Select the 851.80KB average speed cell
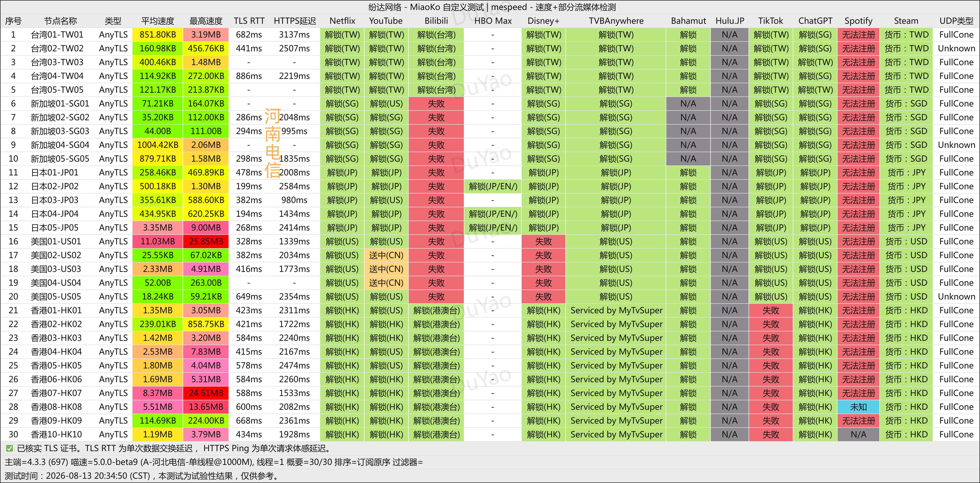The height and width of the screenshot is (483, 980). [157, 35]
